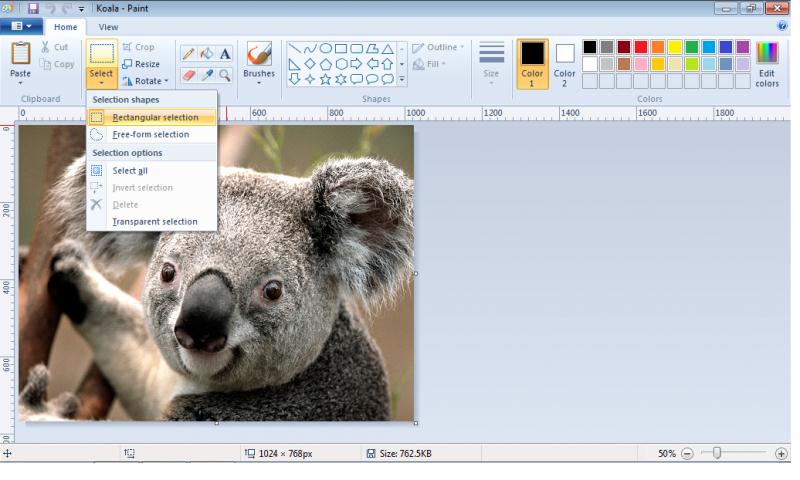Click the zoom in plus button
800x480 pixels.
(x=781, y=454)
